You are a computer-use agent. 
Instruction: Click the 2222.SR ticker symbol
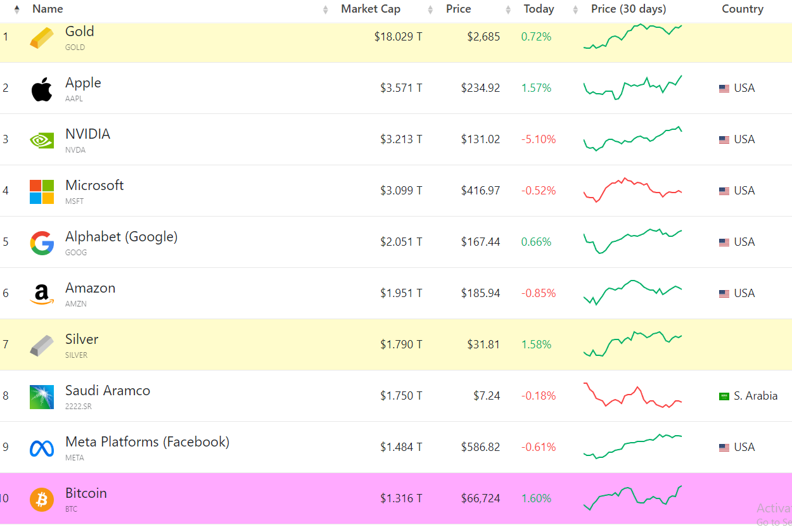(78, 407)
